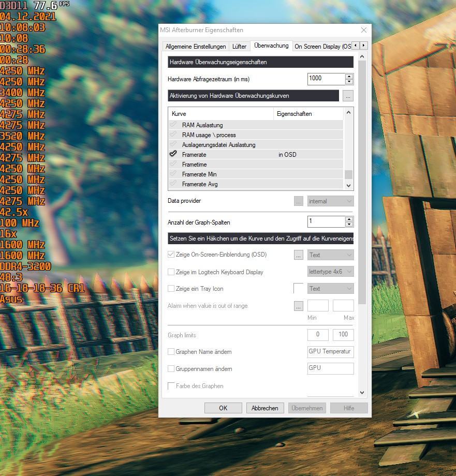Click the curve list scrollbar thumb
The image size is (456, 476).
pyautogui.click(x=348, y=174)
